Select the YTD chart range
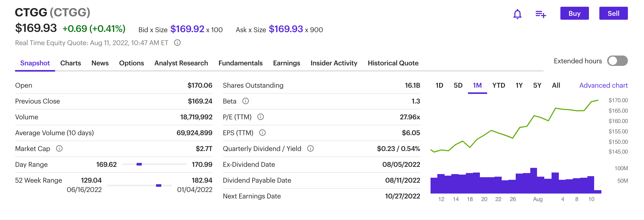This screenshot has height=220, width=644. click(x=499, y=85)
